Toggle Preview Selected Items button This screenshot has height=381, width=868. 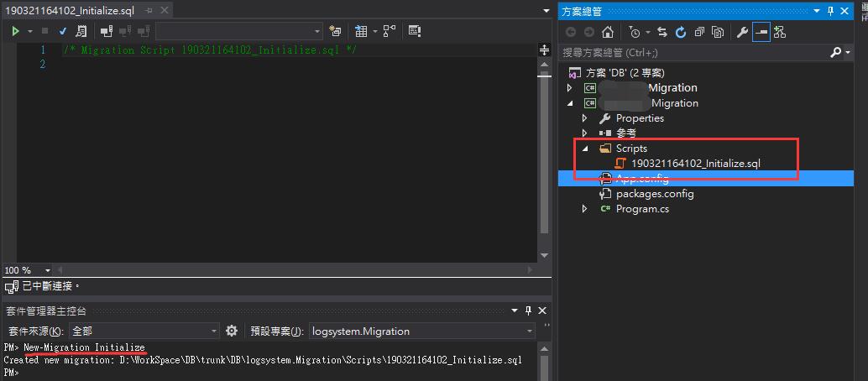click(x=761, y=32)
